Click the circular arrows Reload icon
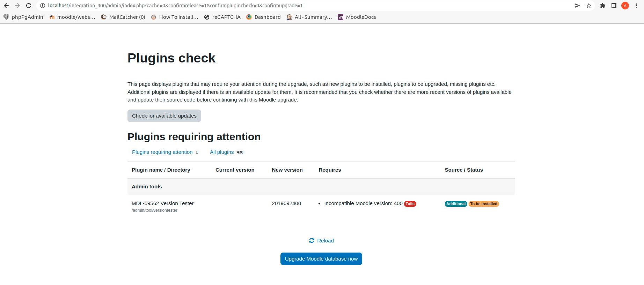Image resolution: width=644 pixels, height=285 pixels. (312, 241)
